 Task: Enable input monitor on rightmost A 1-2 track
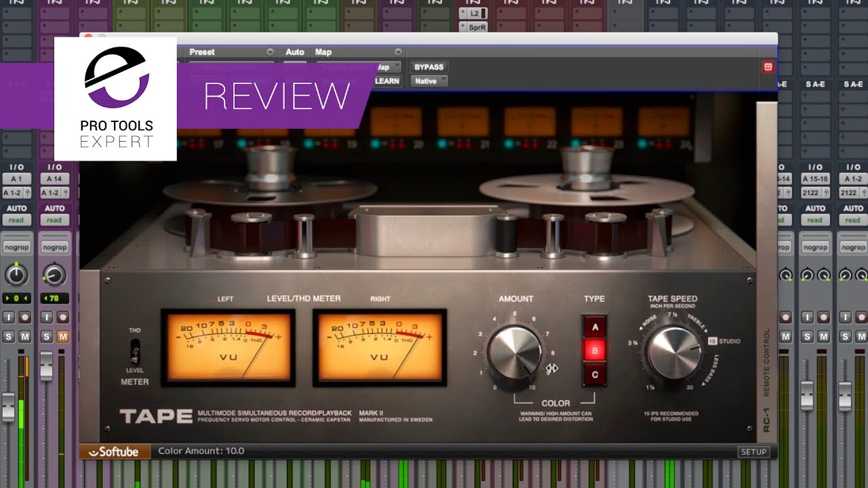click(x=845, y=317)
